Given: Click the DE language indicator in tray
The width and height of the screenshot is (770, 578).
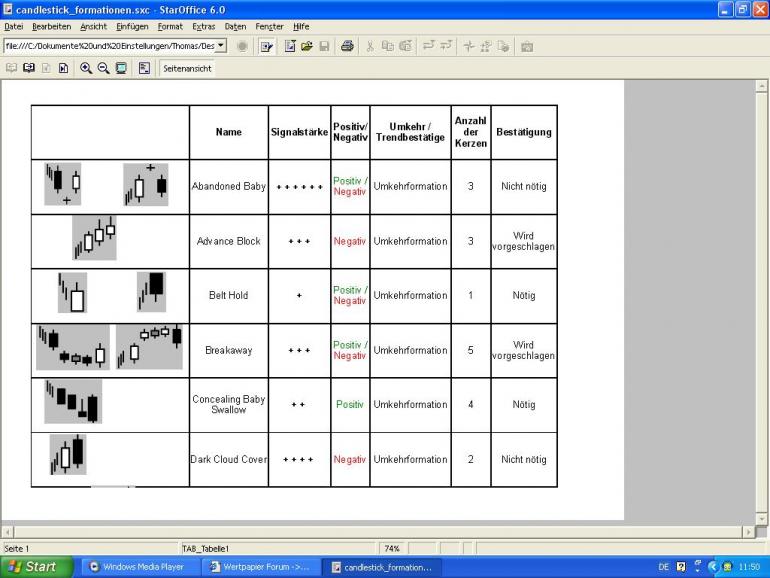Looking at the screenshot, I should click(x=663, y=567).
